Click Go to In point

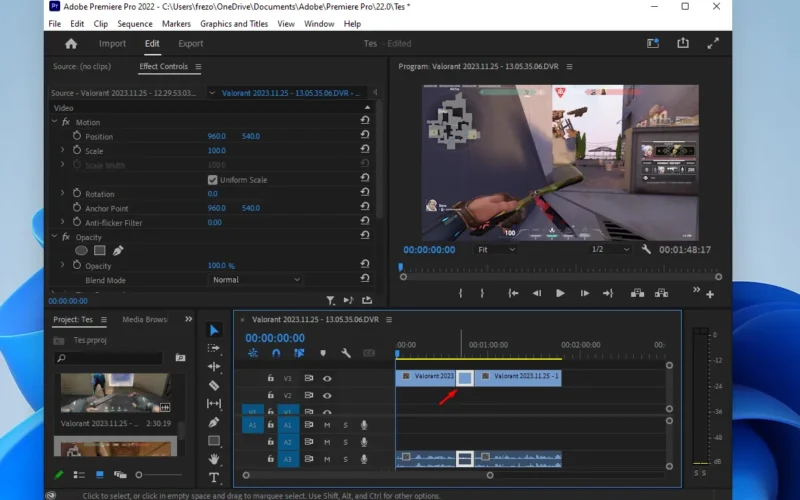pyautogui.click(x=513, y=293)
